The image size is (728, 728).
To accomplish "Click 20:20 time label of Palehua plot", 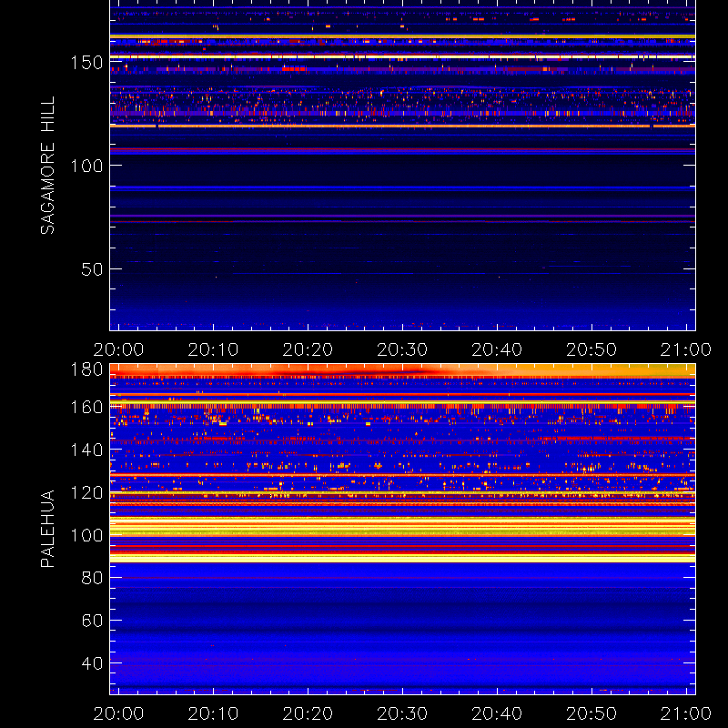I will click(x=308, y=713).
